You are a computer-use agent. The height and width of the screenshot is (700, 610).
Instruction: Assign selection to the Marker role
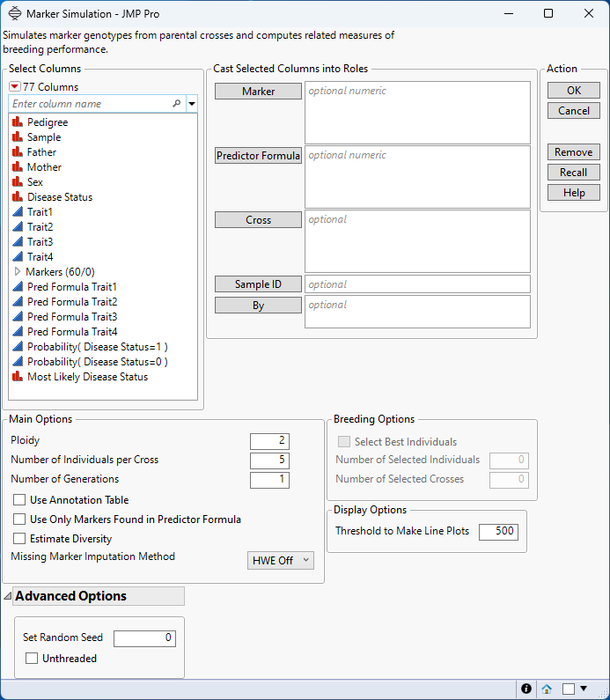(x=258, y=91)
